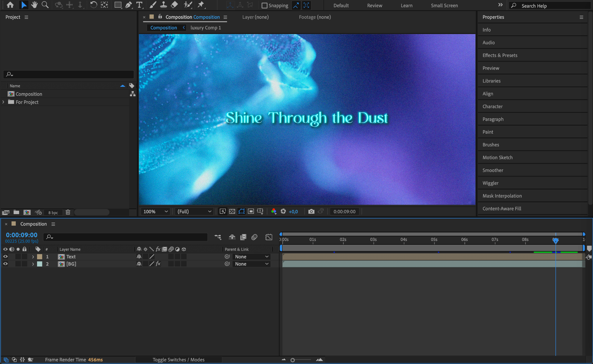The height and width of the screenshot is (364, 593).
Task: Delete selected project item with trash icon
Action: (x=68, y=212)
